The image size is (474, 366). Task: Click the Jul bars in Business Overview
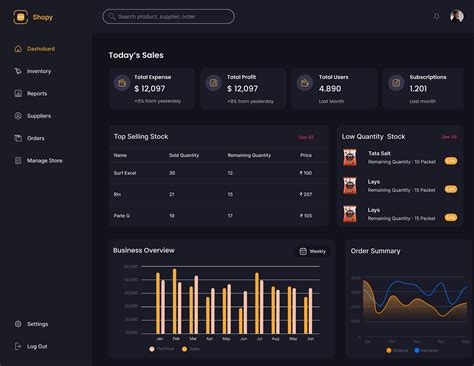pos(259,303)
